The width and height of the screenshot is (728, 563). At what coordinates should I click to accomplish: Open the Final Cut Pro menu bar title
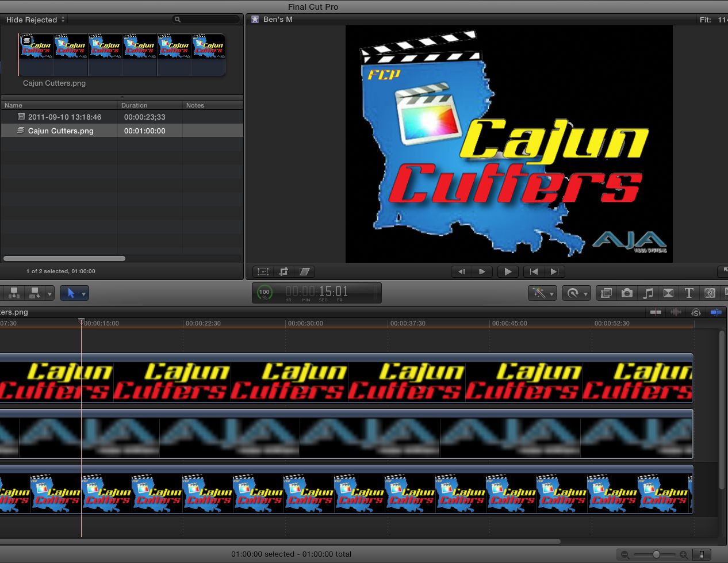(x=312, y=7)
